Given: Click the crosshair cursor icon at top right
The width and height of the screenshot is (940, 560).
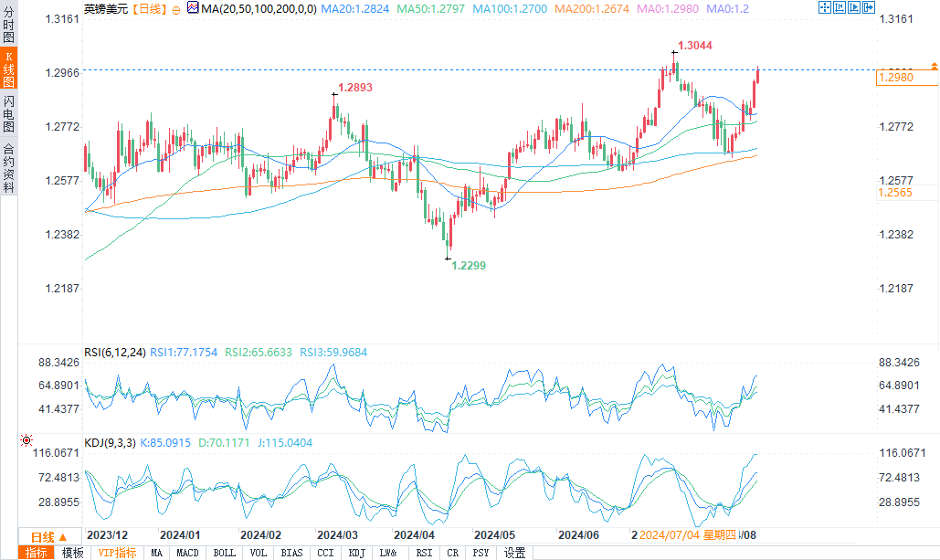Looking at the screenshot, I should [x=824, y=7].
